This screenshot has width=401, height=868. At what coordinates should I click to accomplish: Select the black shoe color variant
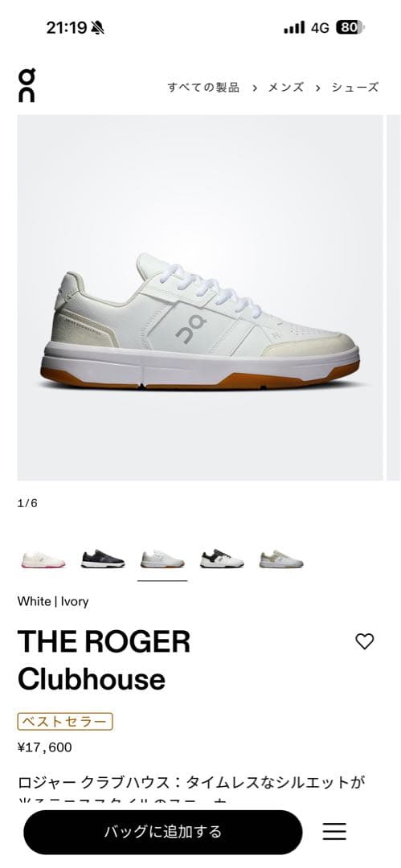pos(103,559)
